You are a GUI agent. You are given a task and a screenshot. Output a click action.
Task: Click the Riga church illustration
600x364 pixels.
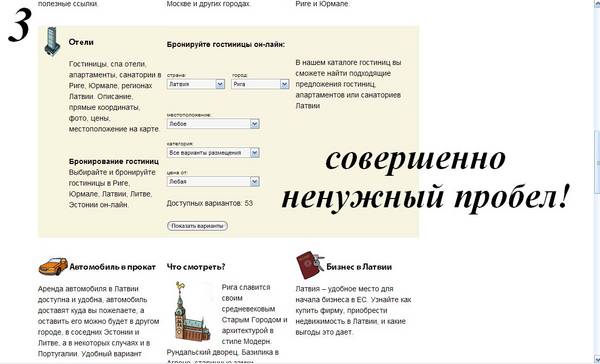point(192,311)
